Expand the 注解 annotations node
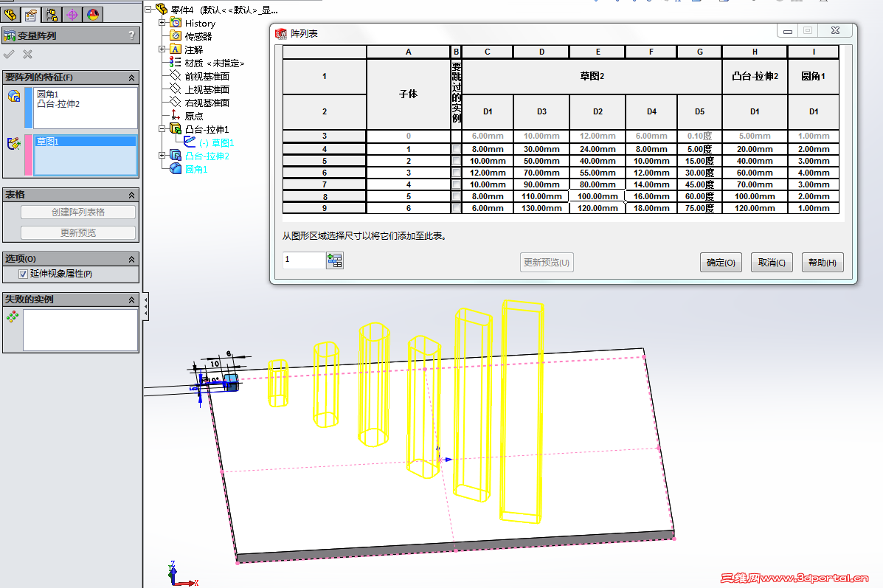The image size is (883, 588). pos(162,49)
